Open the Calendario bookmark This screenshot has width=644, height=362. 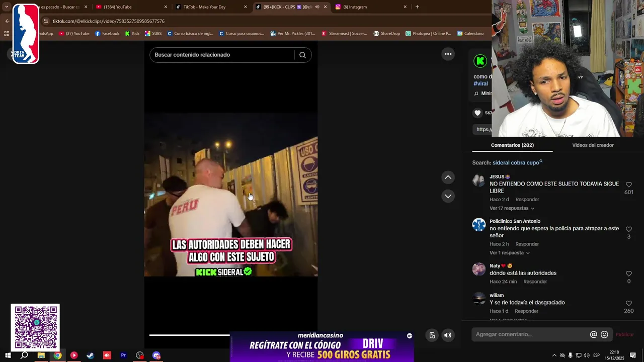[470, 34]
